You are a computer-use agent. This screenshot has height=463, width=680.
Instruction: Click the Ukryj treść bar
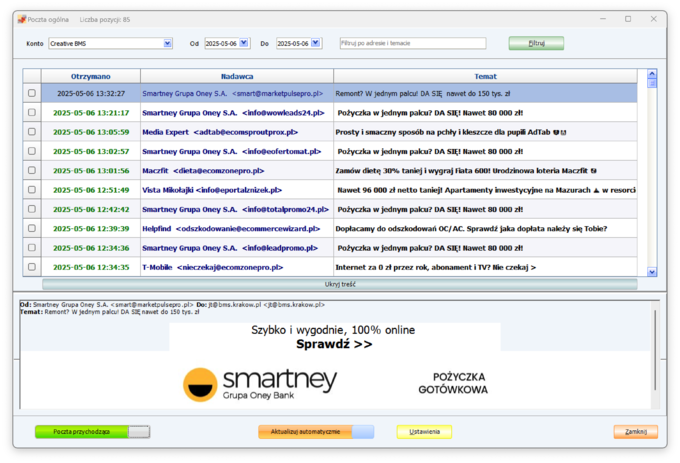[x=340, y=284]
